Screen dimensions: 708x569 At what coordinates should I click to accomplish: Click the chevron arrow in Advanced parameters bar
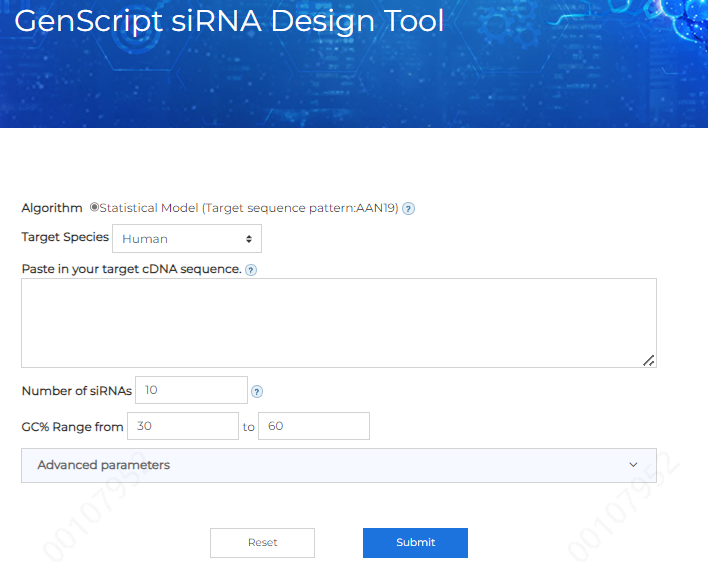pyautogui.click(x=633, y=465)
